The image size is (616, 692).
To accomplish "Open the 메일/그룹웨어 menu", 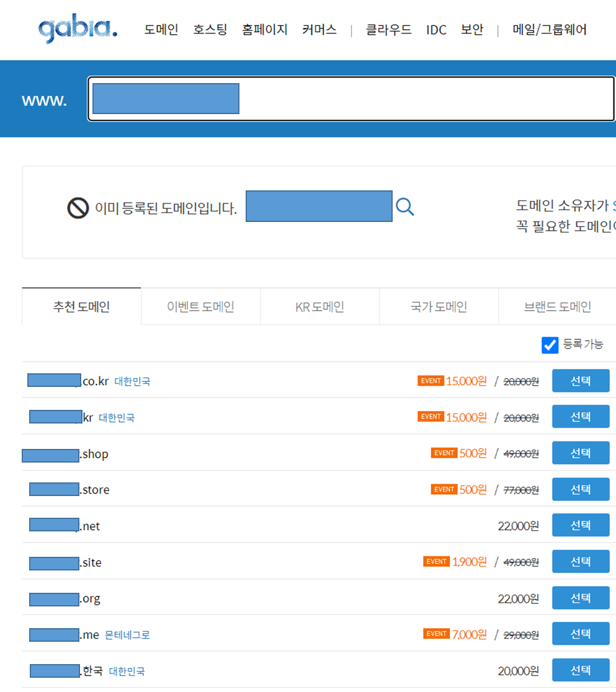I will click(550, 29).
